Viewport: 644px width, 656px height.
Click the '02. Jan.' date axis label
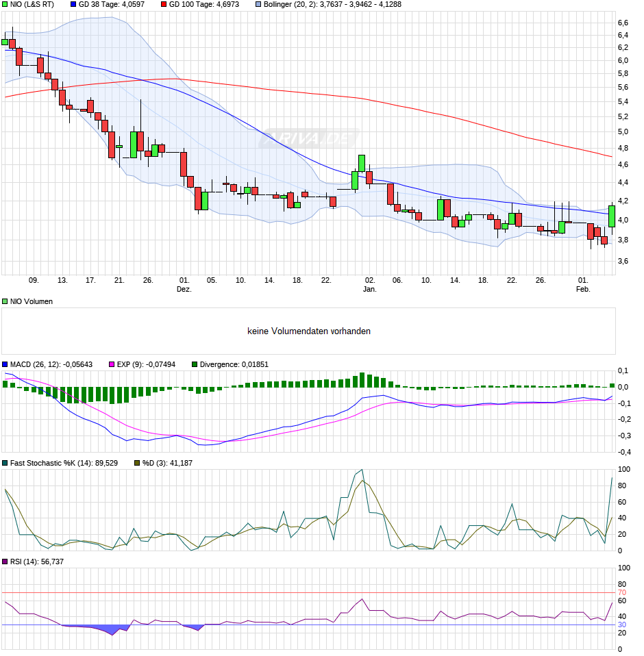click(370, 285)
